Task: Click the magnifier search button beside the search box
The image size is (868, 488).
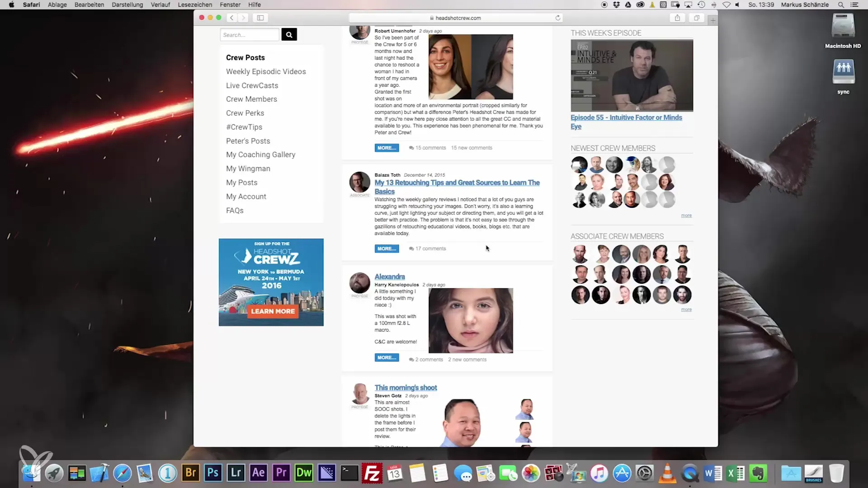Action: pos(289,35)
